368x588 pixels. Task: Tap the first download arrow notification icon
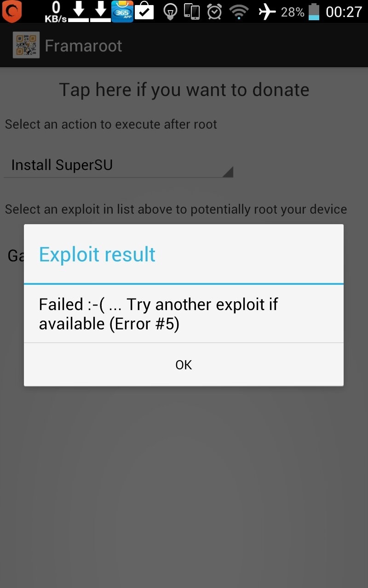click(x=79, y=11)
